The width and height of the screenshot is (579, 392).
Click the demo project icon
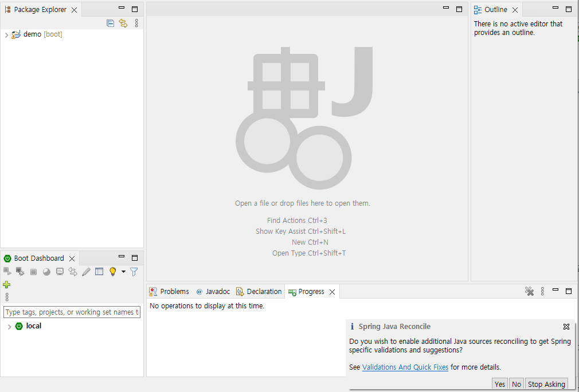[x=16, y=34]
